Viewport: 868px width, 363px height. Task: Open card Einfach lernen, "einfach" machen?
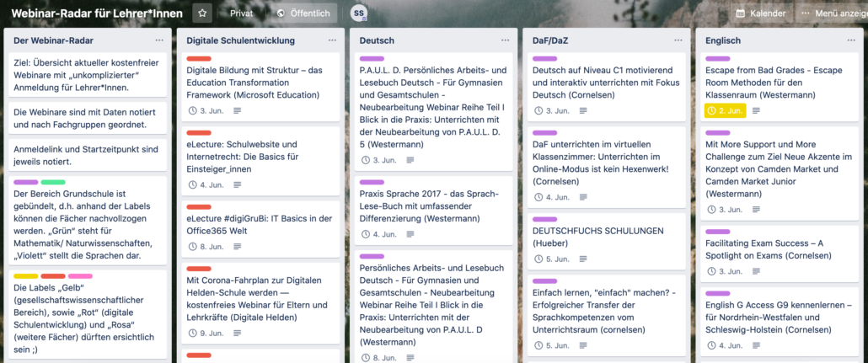pos(606,315)
